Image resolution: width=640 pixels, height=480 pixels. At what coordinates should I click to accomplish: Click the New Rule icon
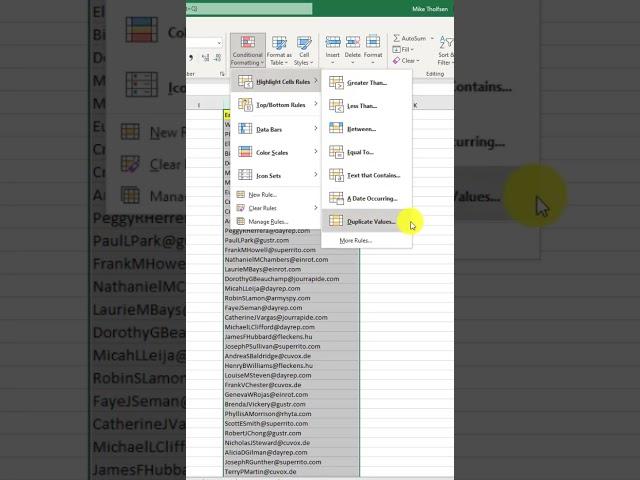pos(241,195)
